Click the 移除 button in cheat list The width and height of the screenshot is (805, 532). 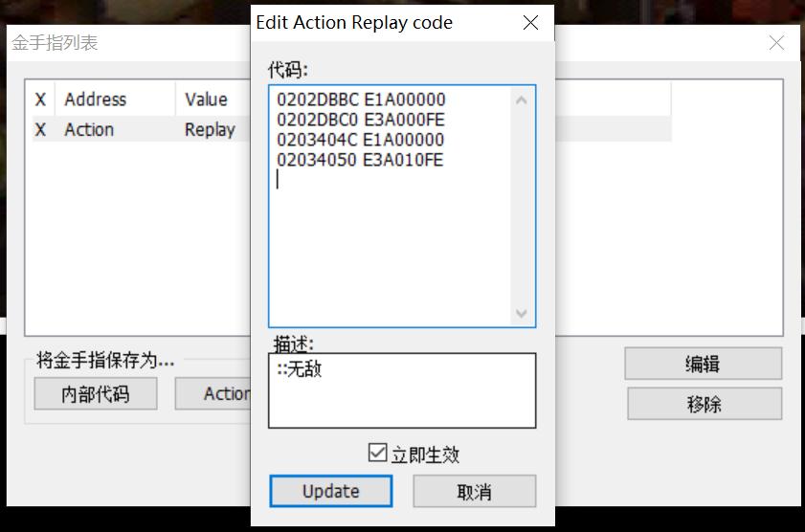click(x=704, y=404)
